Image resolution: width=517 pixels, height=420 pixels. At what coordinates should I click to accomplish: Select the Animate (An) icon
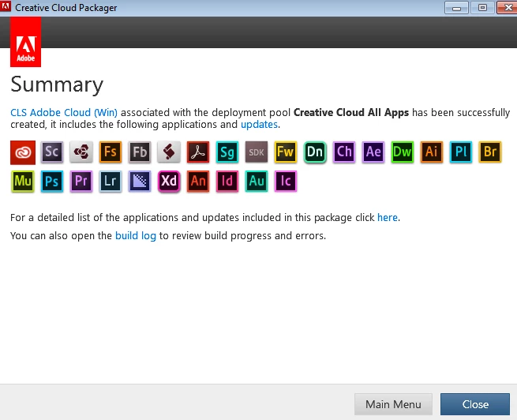[198, 181]
